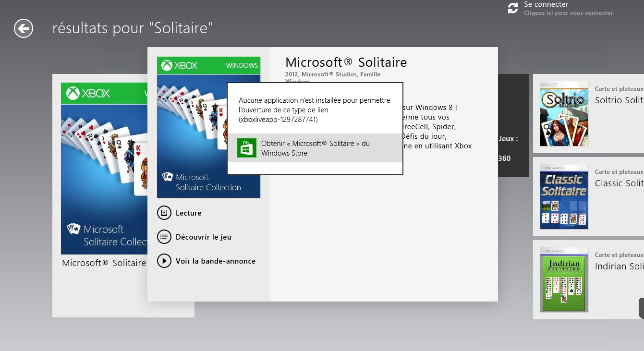This screenshot has width=644, height=351.
Task: Click the '2012, Microsoft® Studios, Famille' subtitle
Action: [333, 74]
